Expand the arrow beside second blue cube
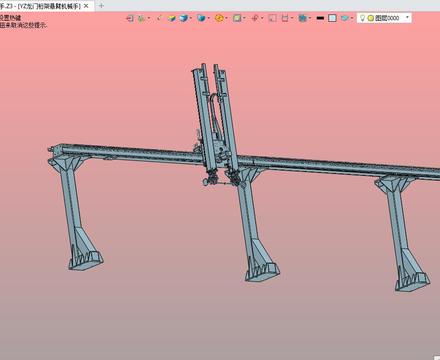The width and height of the screenshot is (440, 360). point(208,18)
